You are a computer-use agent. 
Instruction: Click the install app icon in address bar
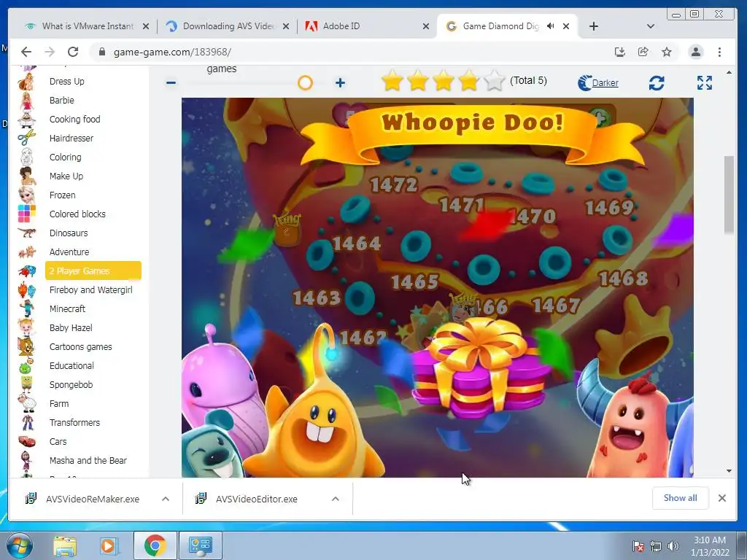(620, 52)
